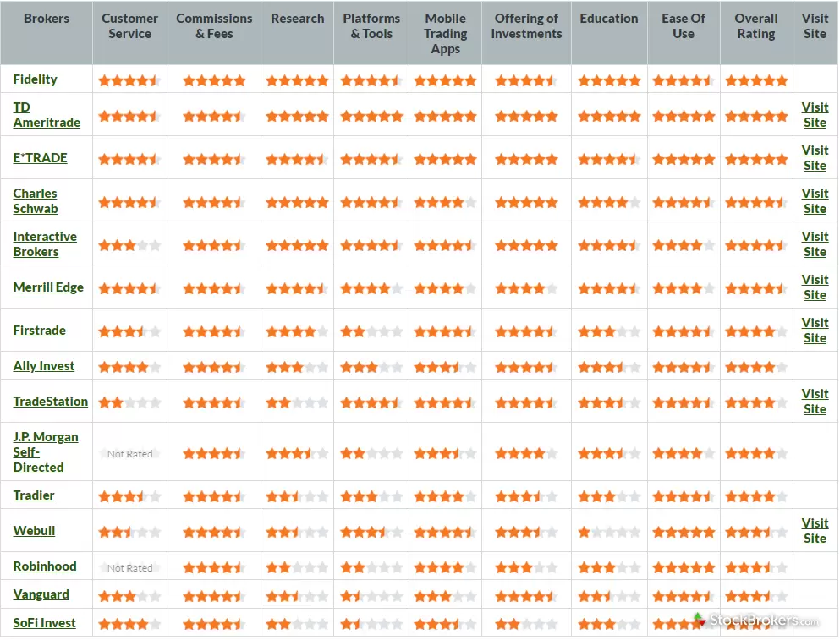This screenshot has height=640, width=840.
Task: Click Charles Schwab's Overall Rating stars
Action: click(755, 202)
